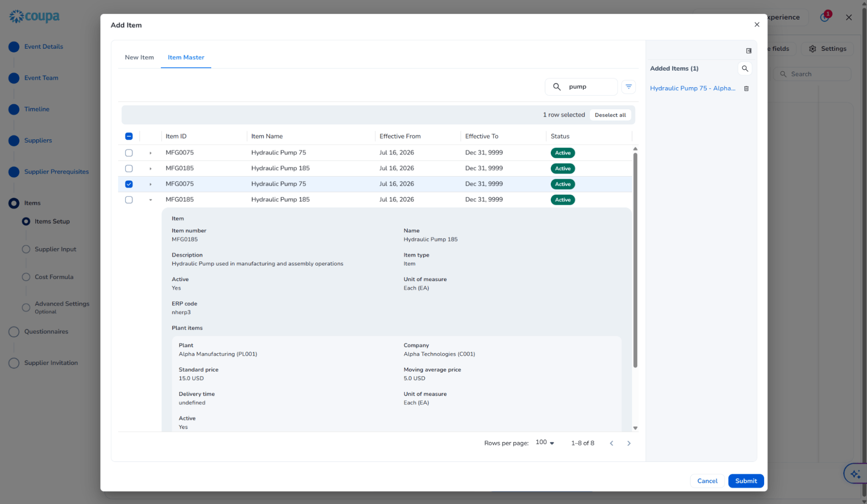
Task: Click the scroll down arrow of the table
Action: (635, 428)
